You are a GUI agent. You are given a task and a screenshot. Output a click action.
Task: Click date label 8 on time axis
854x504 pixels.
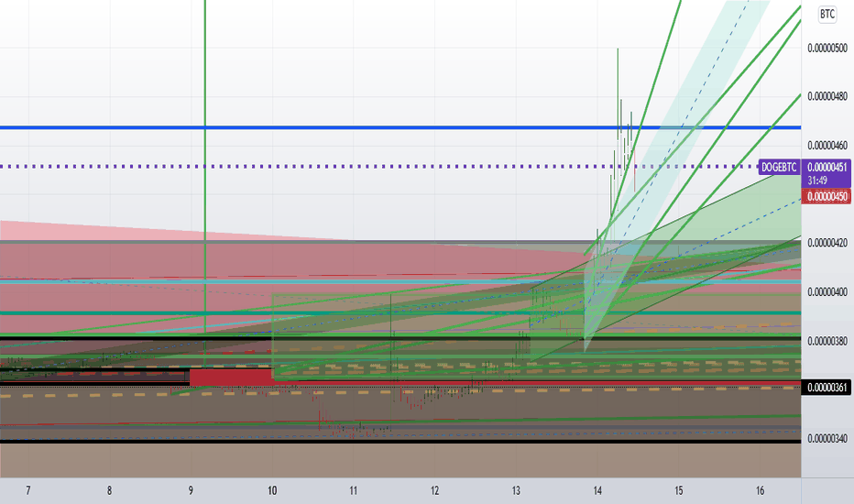pos(109,491)
